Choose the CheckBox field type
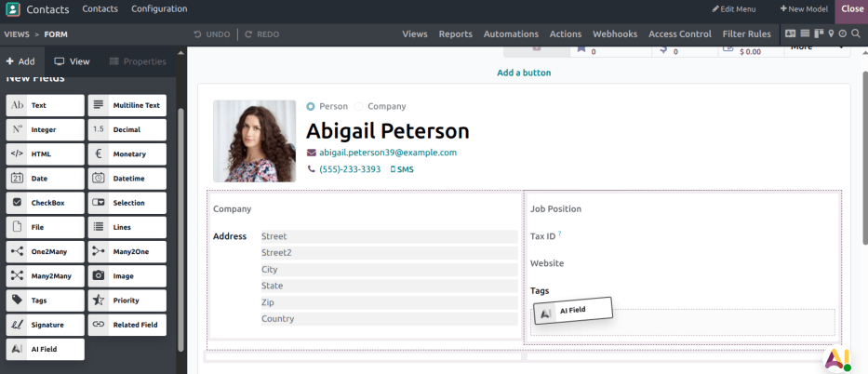This screenshot has height=374, width=868. click(45, 203)
